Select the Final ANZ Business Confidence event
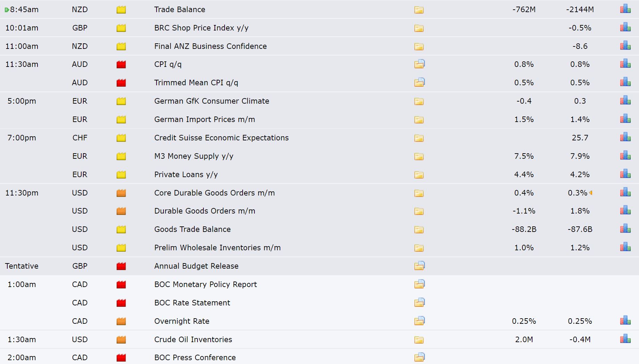The image size is (639, 364). click(210, 46)
